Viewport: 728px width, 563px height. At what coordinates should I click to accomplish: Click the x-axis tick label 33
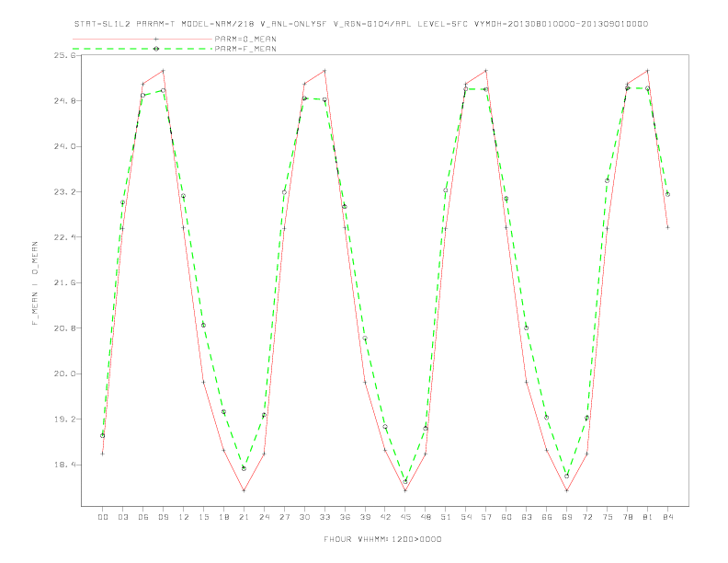click(x=324, y=517)
